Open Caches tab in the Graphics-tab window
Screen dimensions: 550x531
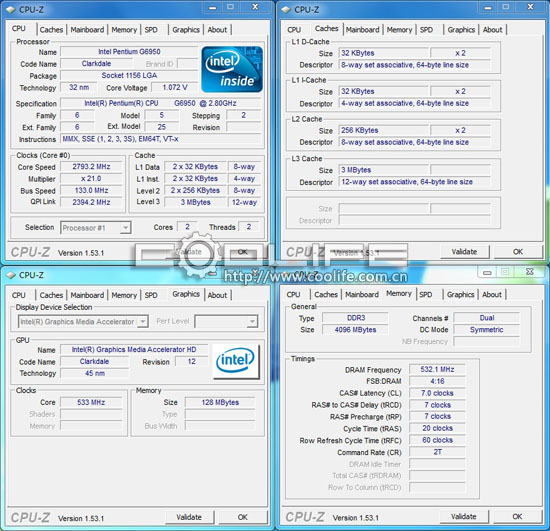[51, 295]
